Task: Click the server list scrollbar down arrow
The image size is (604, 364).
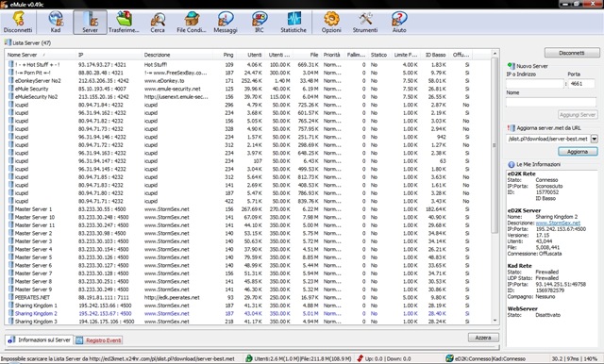Action: point(495,321)
